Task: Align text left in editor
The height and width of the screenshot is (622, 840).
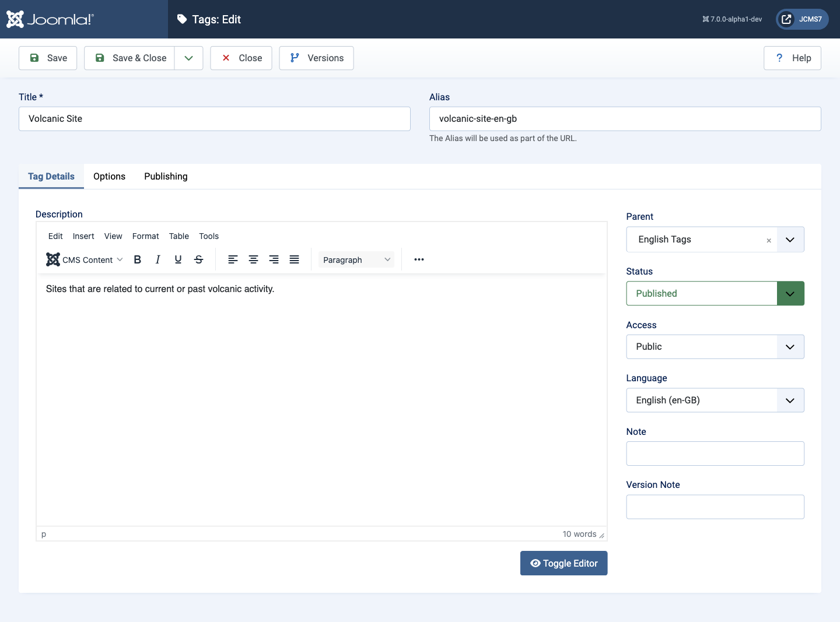Action: [x=233, y=259]
